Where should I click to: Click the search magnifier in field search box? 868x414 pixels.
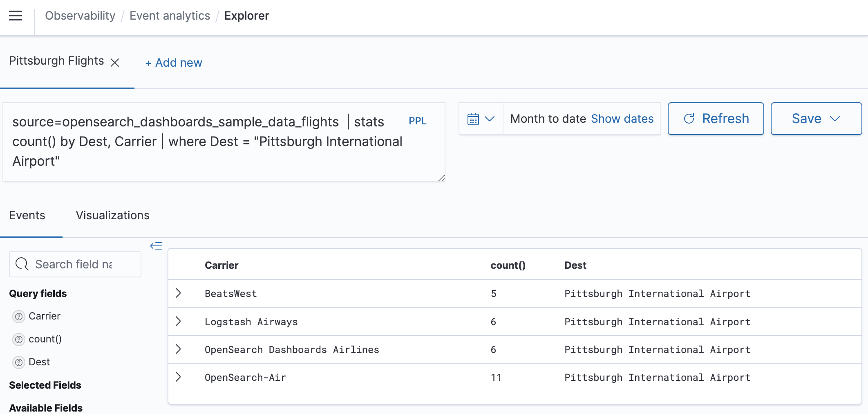point(22,264)
